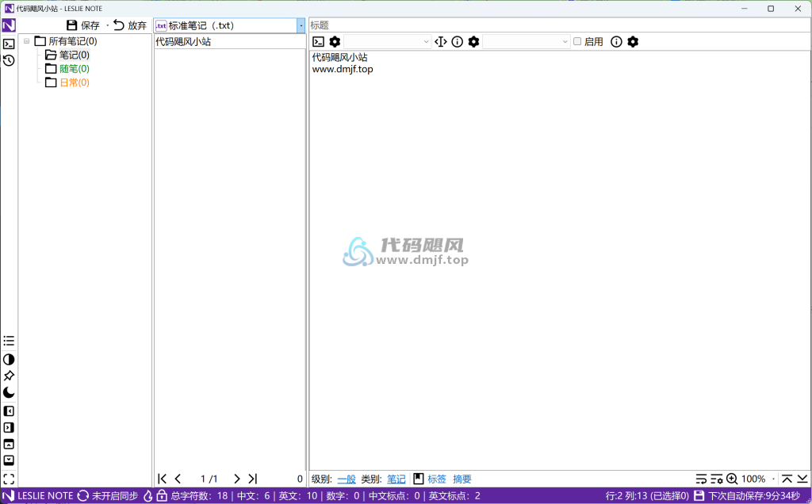
Task: Toggle fullscreen using the corner-brackets icon
Action: pos(9,479)
